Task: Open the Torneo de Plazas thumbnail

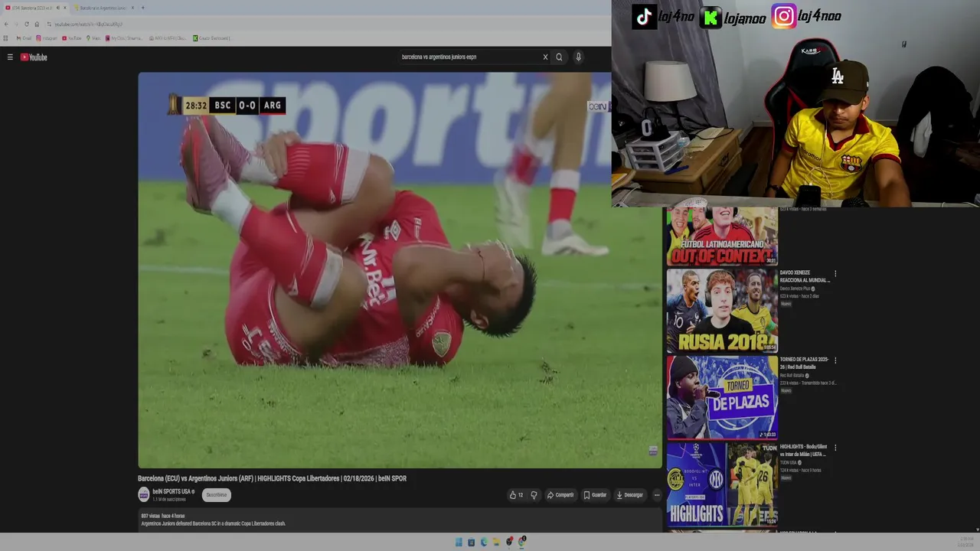Action: coord(722,397)
